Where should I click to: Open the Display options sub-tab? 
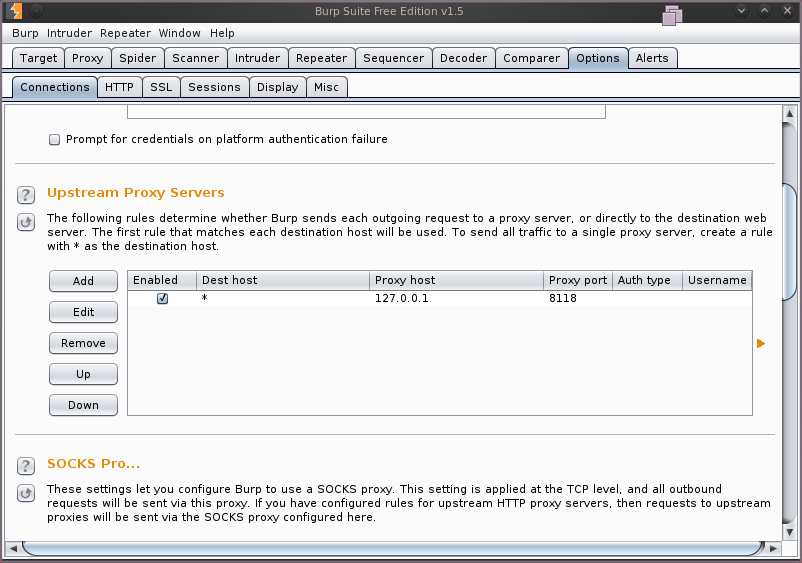pyautogui.click(x=278, y=87)
